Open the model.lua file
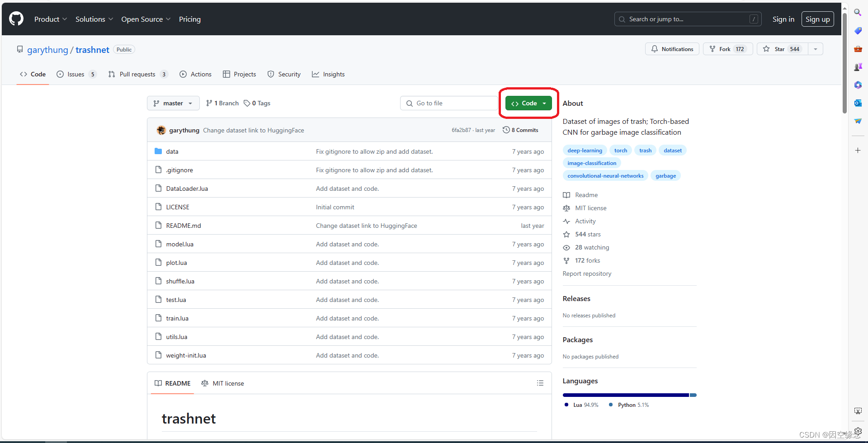Screen dimensions: 868x443 179,244
